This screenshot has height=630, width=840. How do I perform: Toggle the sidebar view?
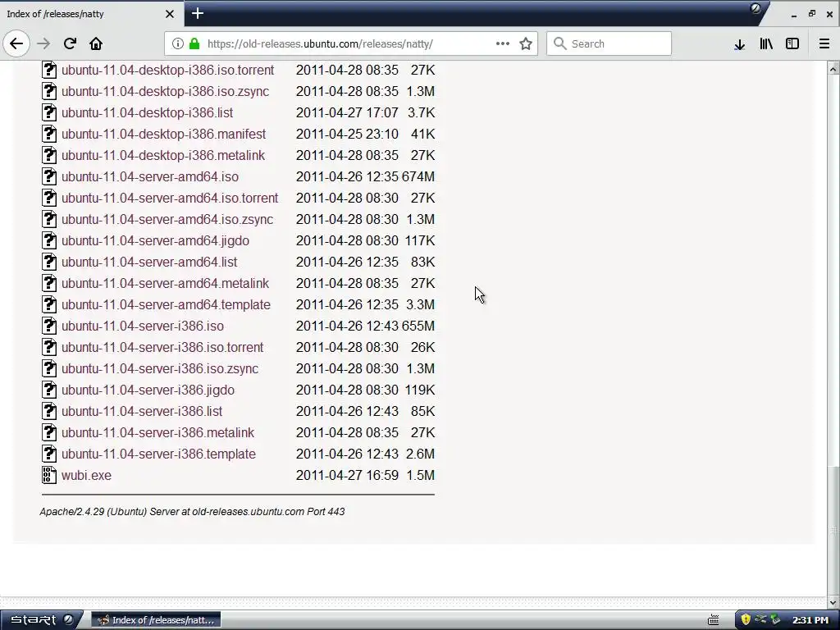(792, 44)
